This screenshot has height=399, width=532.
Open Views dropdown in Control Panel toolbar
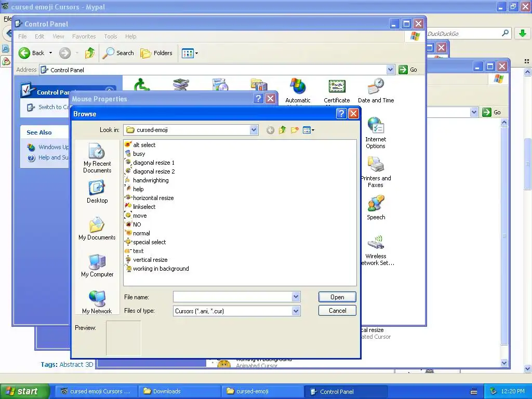pos(190,53)
